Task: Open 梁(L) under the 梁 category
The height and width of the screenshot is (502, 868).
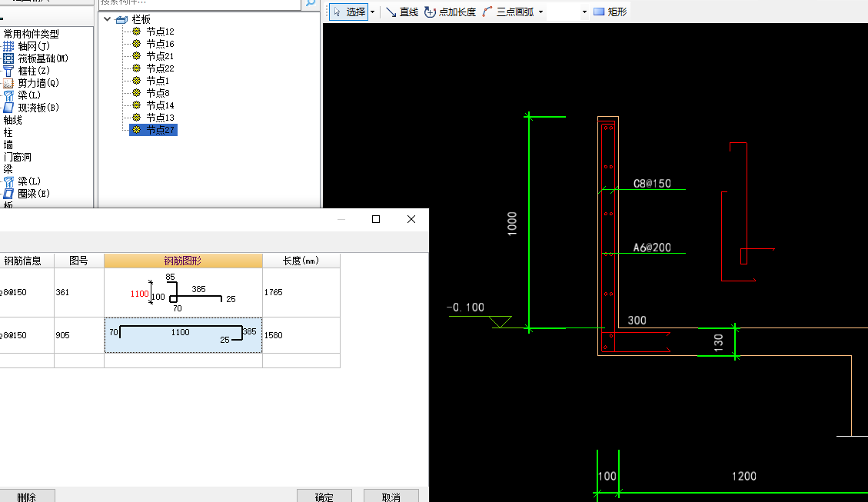Action: [23, 181]
